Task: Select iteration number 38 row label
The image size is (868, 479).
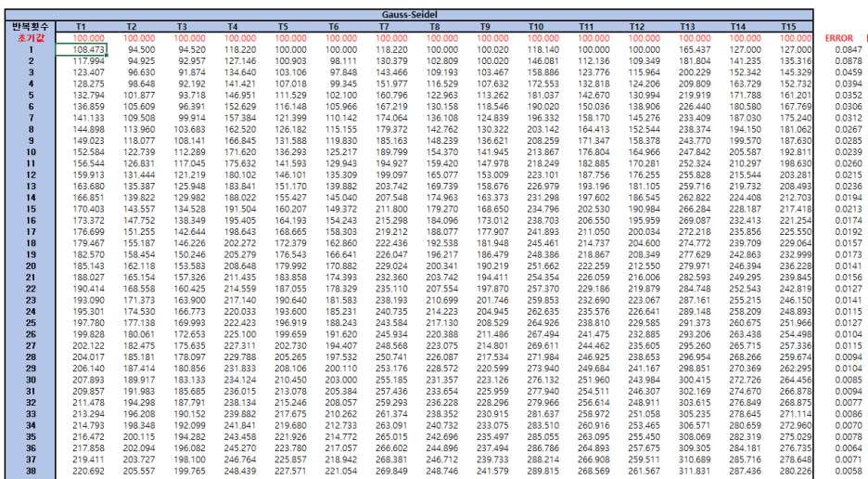Action: click(31, 472)
